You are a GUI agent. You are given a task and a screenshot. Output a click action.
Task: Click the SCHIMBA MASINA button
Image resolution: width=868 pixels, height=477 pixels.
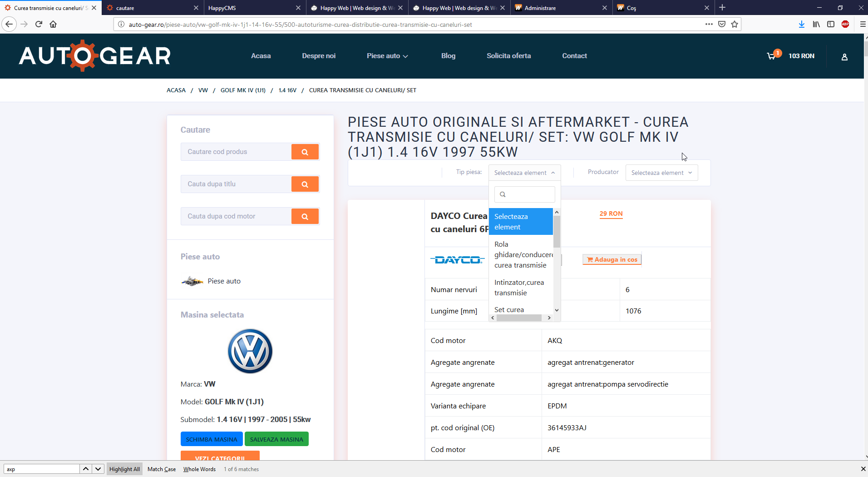[x=212, y=439]
